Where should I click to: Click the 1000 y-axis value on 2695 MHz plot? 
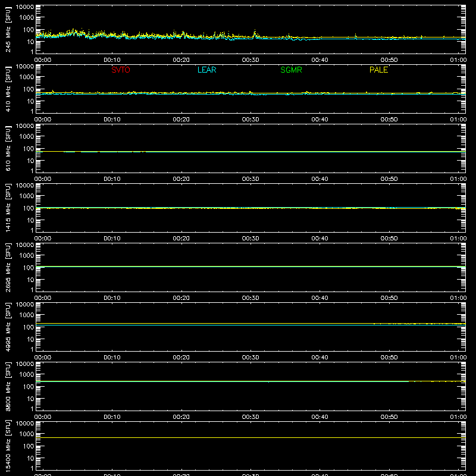click(27, 256)
